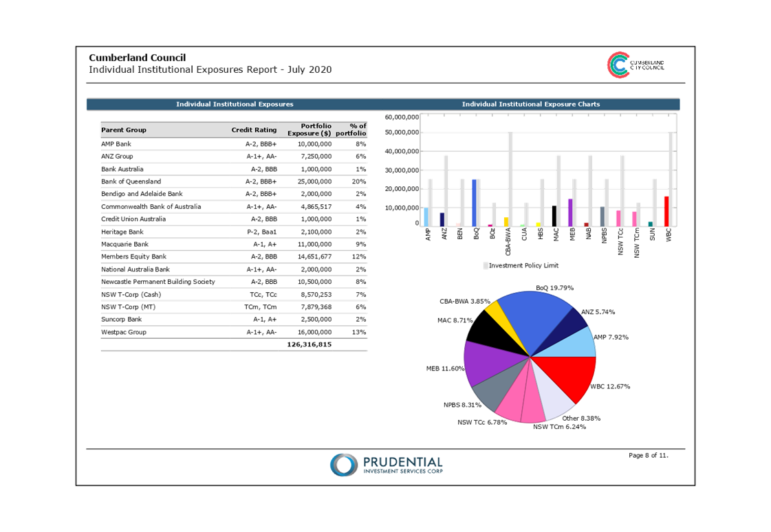Click the Investment Policy Limit legend swatch
771x532 pixels.
(486, 266)
